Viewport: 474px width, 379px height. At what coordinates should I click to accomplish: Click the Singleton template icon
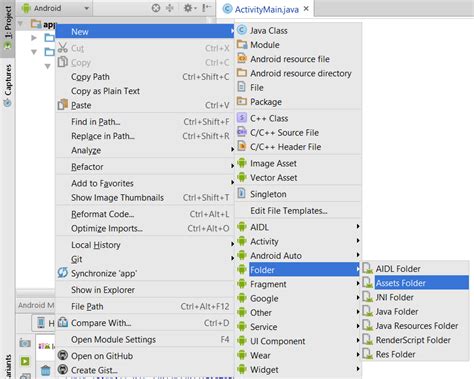click(x=241, y=194)
